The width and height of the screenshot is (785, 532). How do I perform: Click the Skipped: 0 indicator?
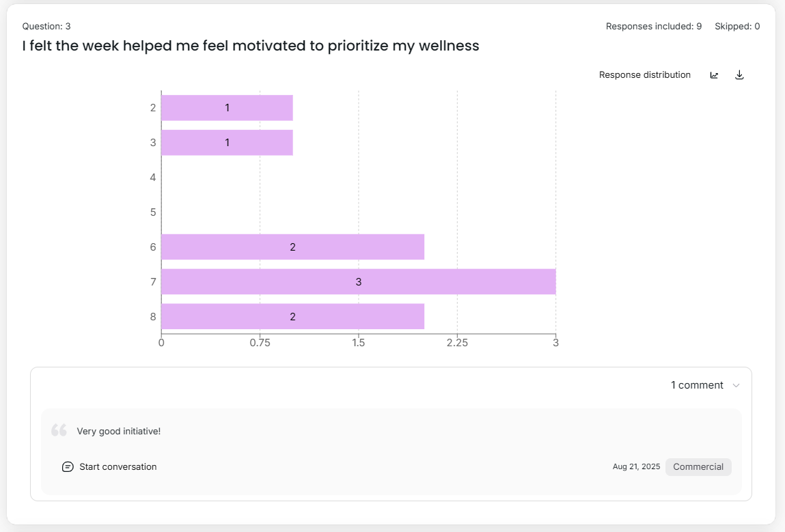(x=737, y=26)
